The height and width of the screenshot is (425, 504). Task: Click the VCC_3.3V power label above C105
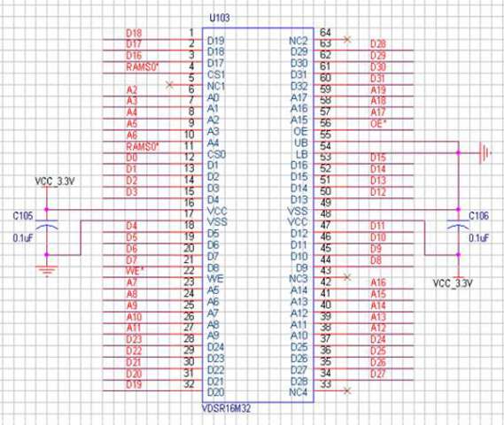[55, 182]
